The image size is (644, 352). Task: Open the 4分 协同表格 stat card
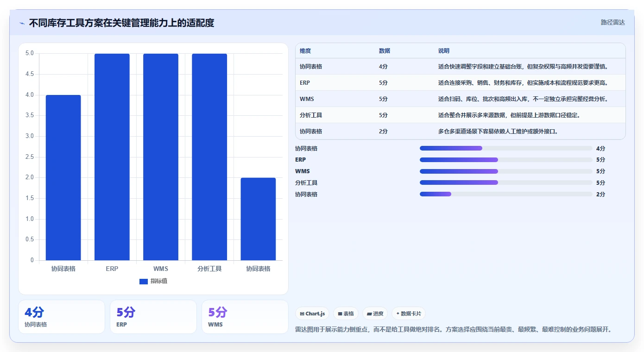coord(62,317)
